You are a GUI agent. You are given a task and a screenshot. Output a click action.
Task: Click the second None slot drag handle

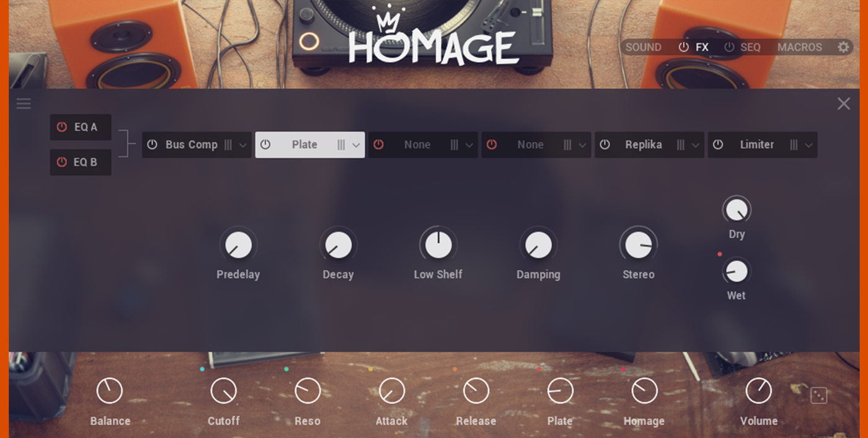click(x=567, y=145)
